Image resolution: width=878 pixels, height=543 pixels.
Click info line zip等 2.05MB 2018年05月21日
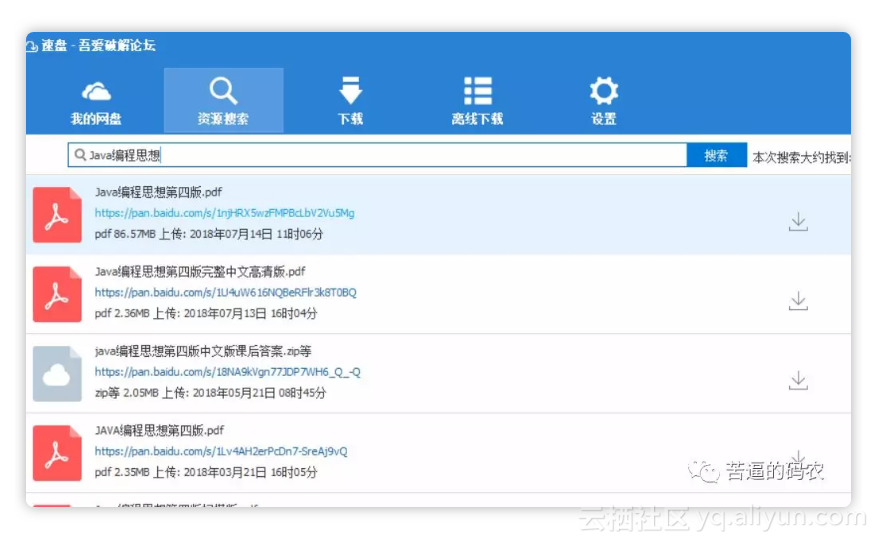210,393
